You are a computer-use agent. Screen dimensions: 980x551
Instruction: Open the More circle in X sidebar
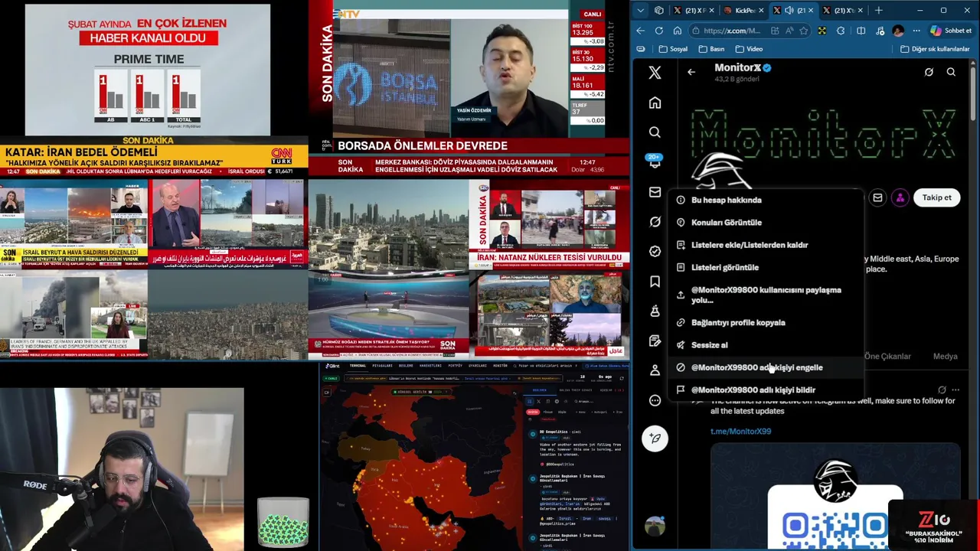655,400
